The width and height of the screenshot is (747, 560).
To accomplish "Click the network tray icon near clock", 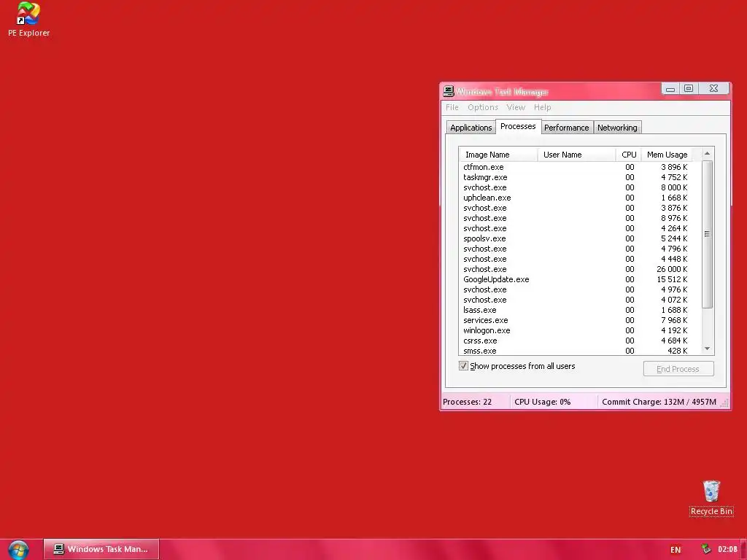I will tap(705, 549).
